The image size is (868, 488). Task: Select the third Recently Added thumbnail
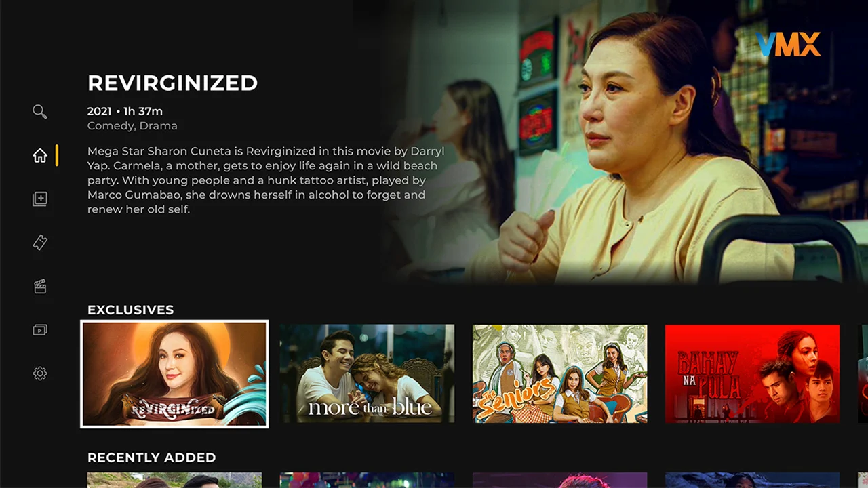(x=559, y=481)
